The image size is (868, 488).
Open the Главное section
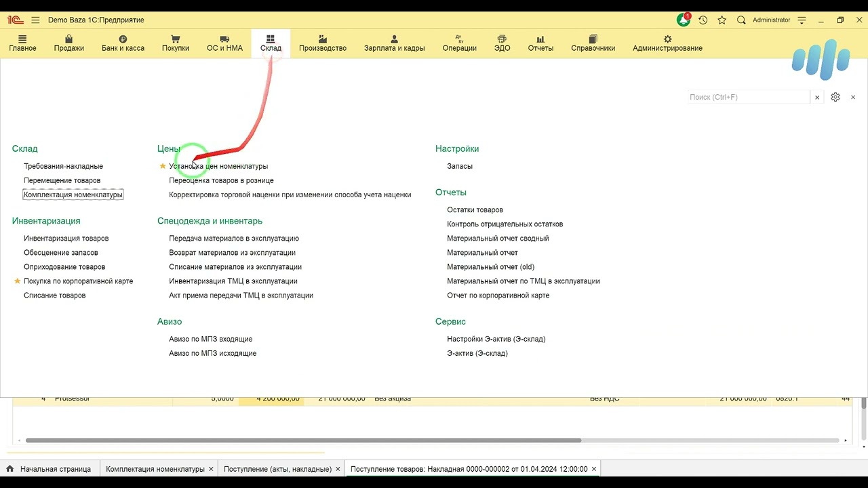coord(22,43)
